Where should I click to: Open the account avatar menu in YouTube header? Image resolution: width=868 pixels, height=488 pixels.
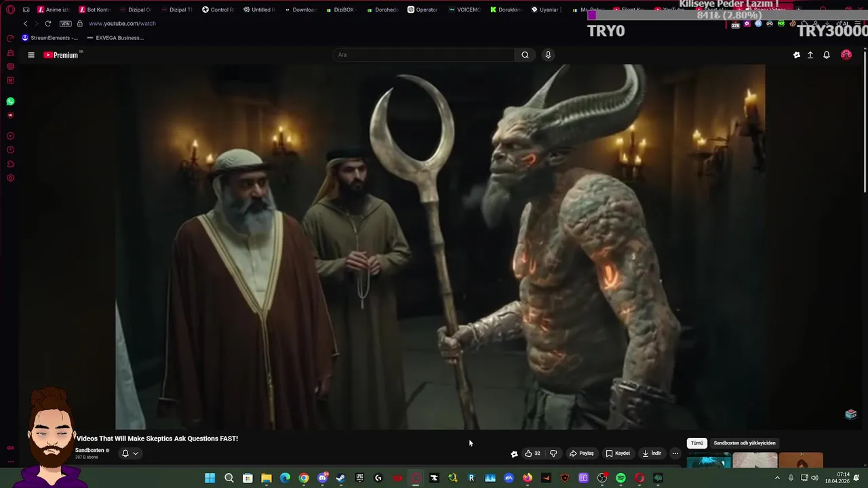click(846, 55)
